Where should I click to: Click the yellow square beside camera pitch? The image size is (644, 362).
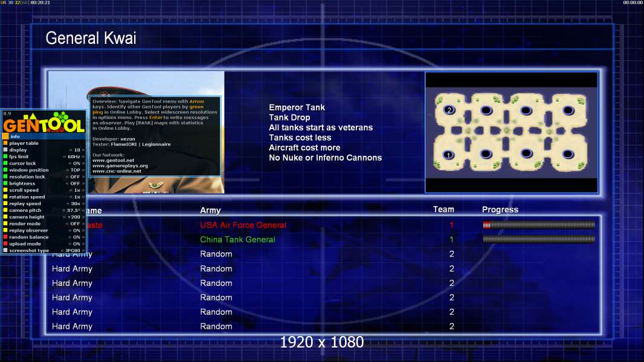coord(5,211)
